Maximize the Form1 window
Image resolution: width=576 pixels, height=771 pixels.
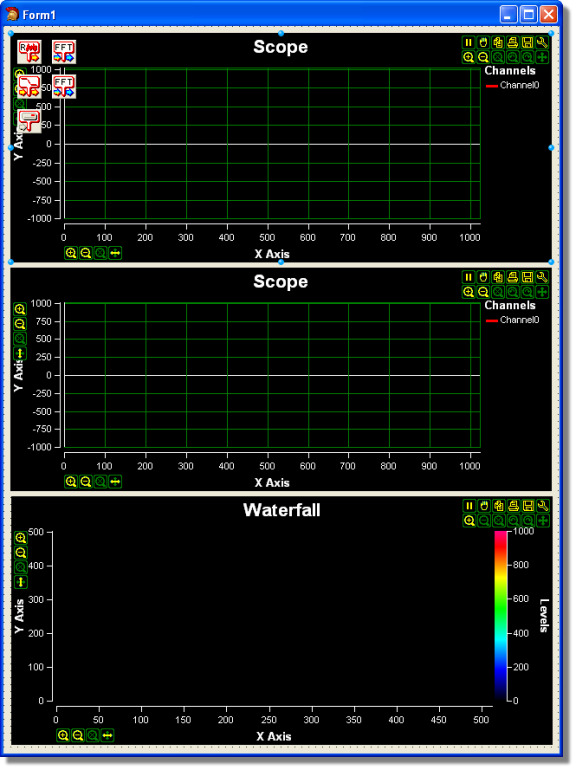click(529, 15)
